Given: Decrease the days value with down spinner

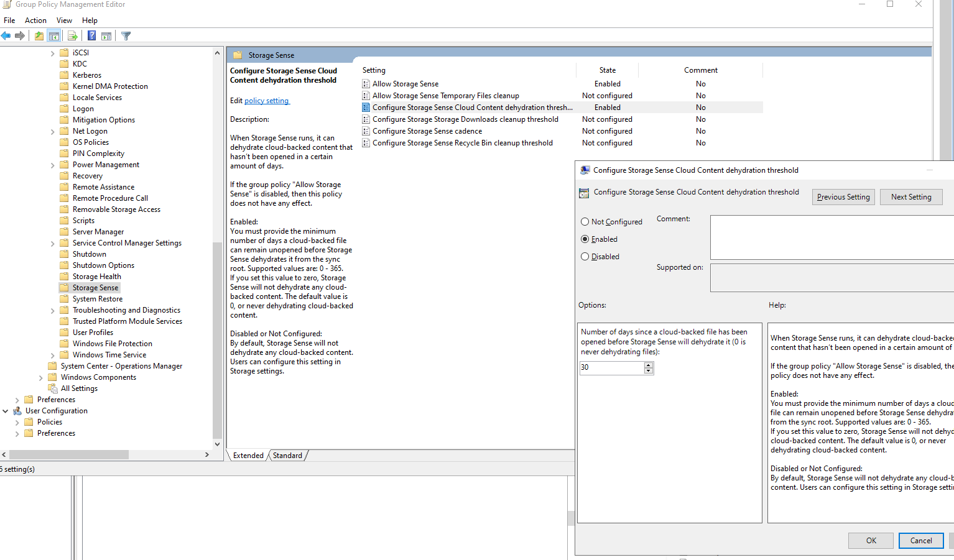Looking at the screenshot, I should pos(649,371).
